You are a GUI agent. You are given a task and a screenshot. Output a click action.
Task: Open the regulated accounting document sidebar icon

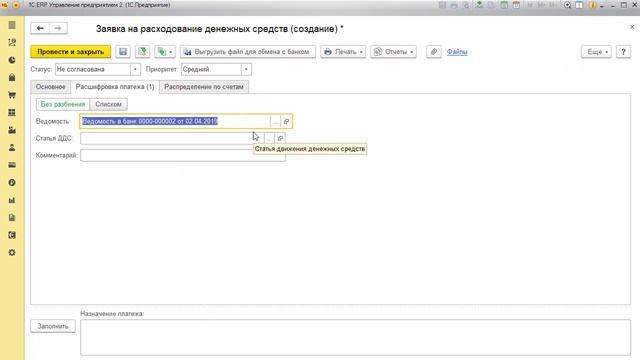[12, 218]
